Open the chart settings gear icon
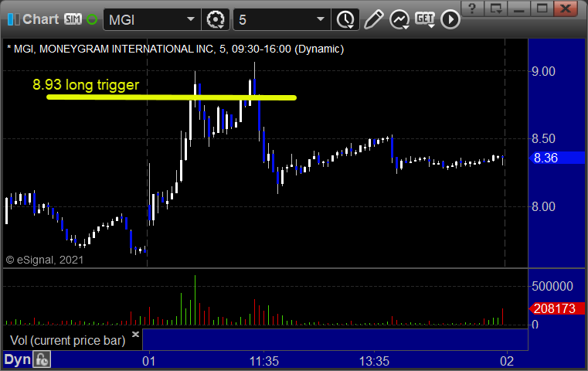The image size is (588, 371). click(216, 19)
